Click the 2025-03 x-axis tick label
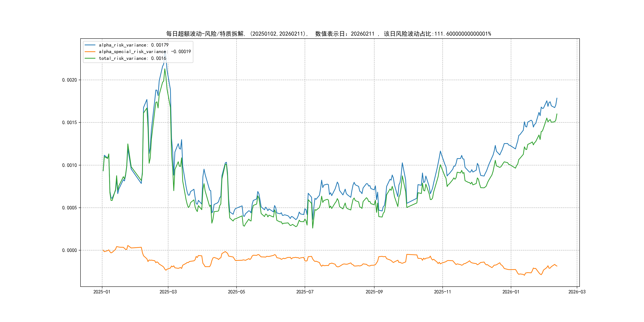 (168, 292)
